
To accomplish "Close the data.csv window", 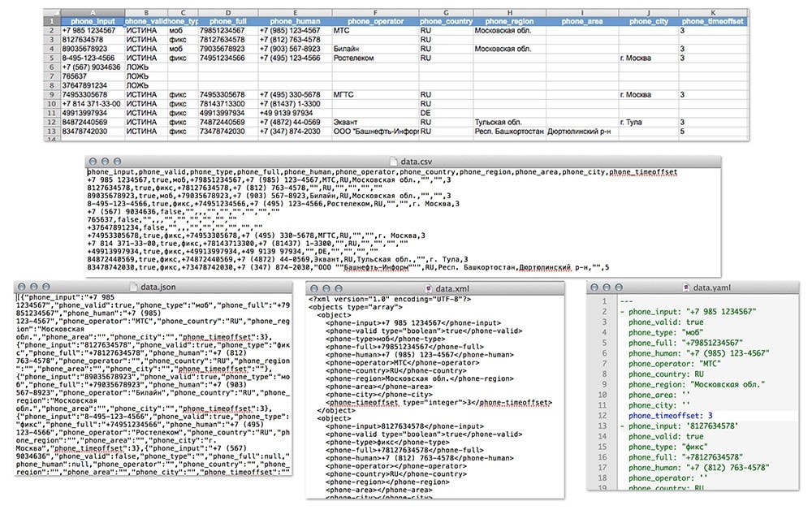I will (x=93, y=162).
